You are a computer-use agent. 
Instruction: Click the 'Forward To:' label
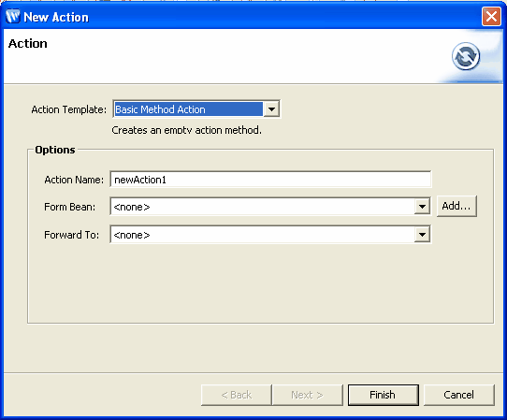point(71,235)
